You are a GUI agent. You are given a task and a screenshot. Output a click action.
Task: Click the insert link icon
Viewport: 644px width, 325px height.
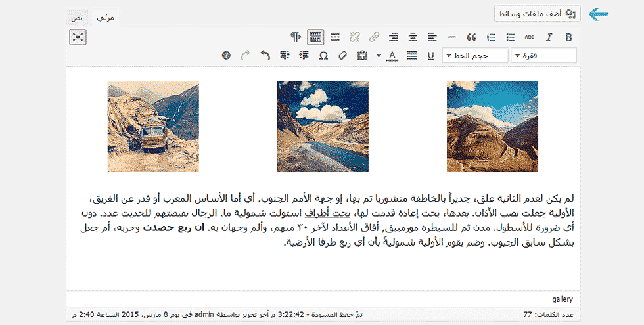[374, 37]
